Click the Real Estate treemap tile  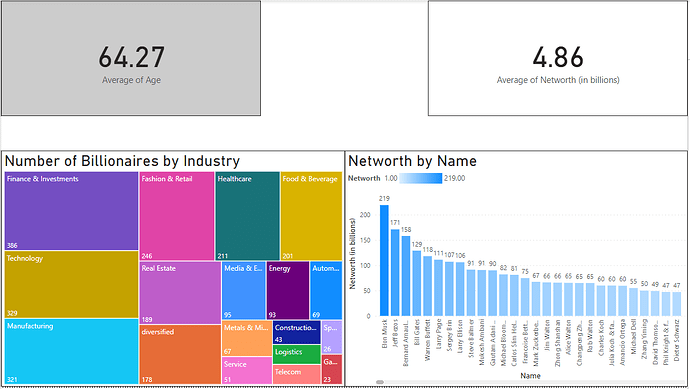point(180,293)
